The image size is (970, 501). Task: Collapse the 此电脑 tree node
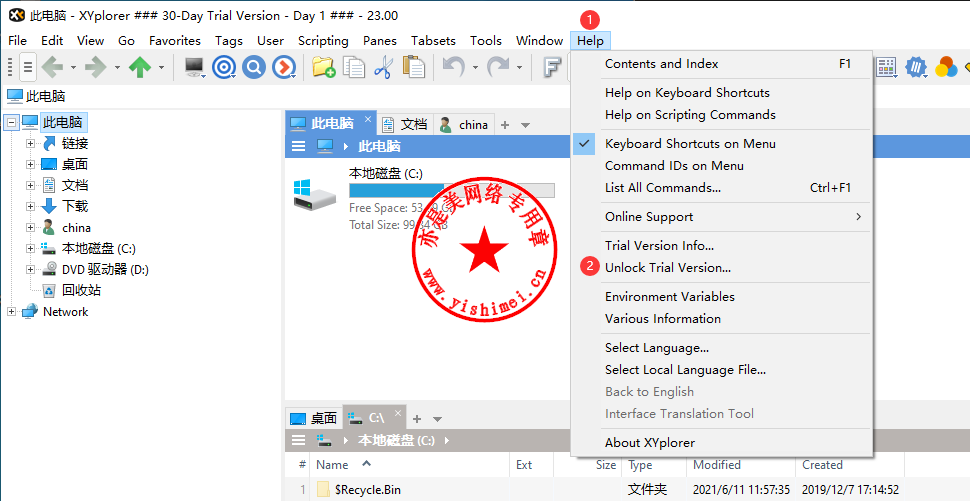11,122
